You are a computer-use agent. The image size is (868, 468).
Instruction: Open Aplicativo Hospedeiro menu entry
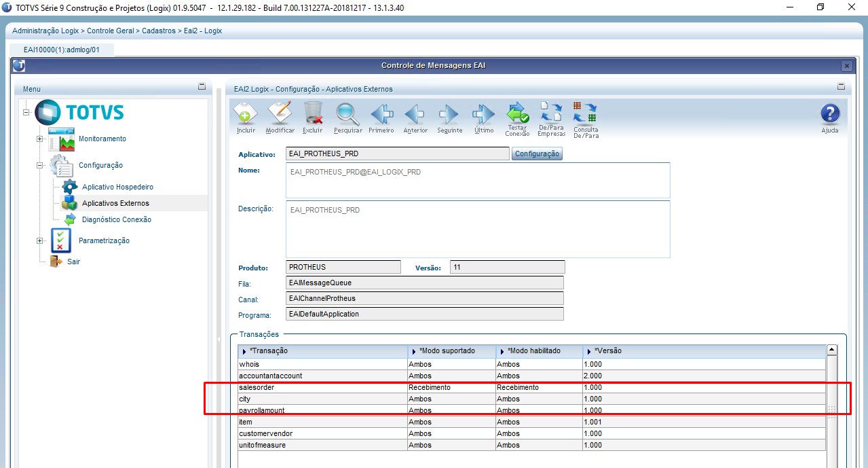[x=117, y=187]
